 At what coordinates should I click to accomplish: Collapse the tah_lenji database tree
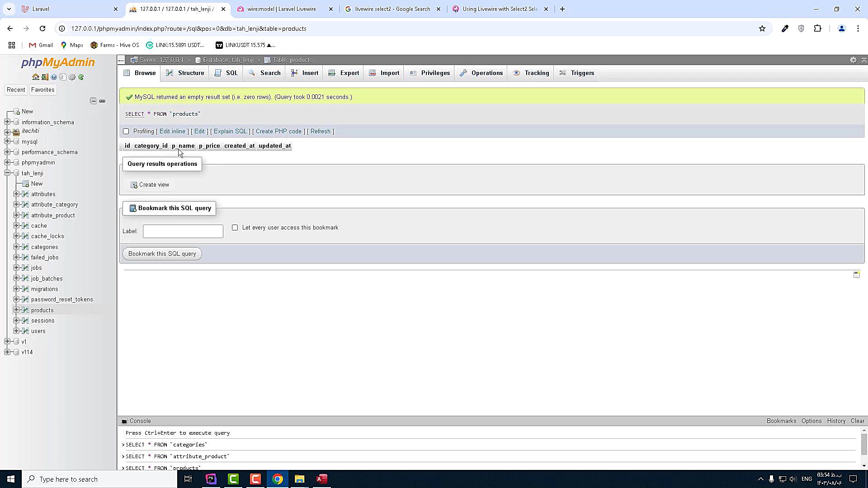click(x=7, y=173)
